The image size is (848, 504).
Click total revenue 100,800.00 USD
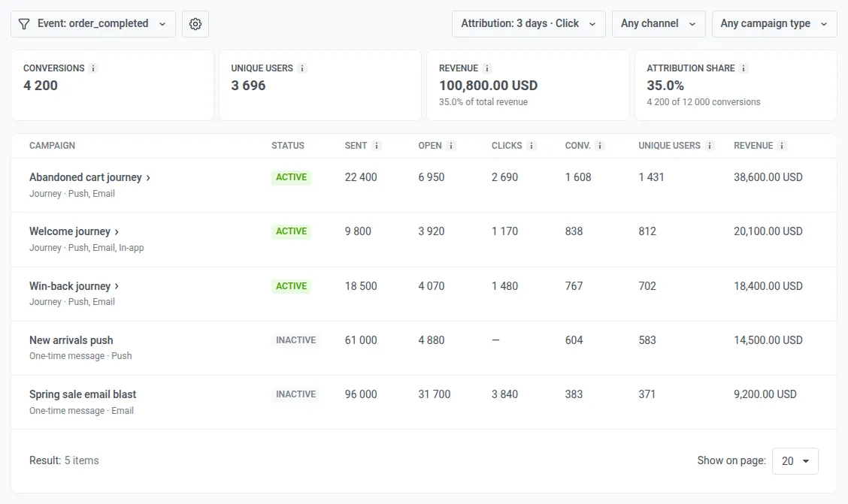click(489, 86)
